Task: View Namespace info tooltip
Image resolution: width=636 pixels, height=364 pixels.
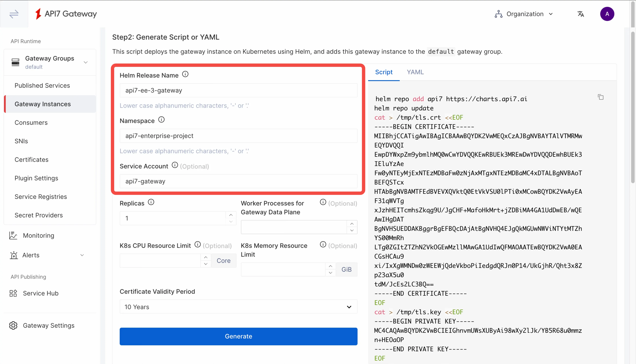Action: point(161,119)
